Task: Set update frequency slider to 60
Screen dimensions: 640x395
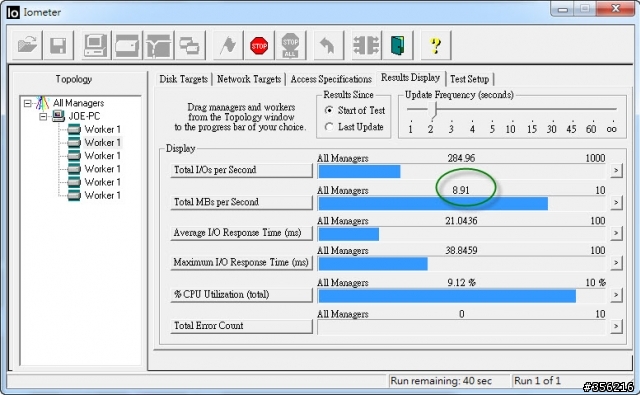Action: pyautogui.click(x=591, y=110)
